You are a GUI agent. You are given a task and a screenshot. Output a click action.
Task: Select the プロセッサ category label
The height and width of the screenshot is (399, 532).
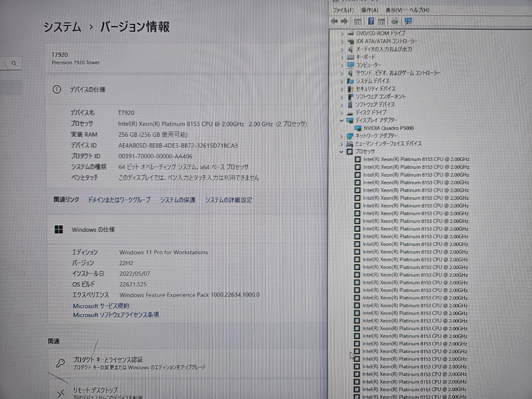(365, 152)
